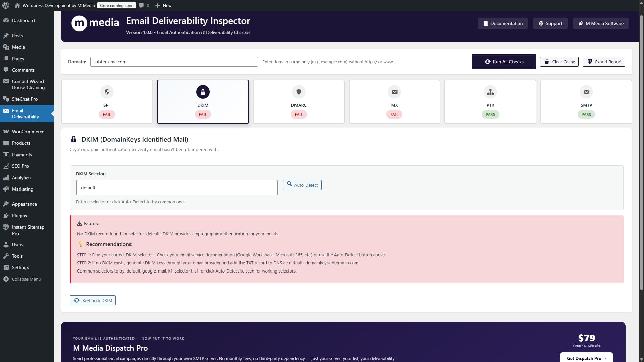This screenshot has width=644, height=362.
Task: Click Export Report button
Action: (603, 62)
